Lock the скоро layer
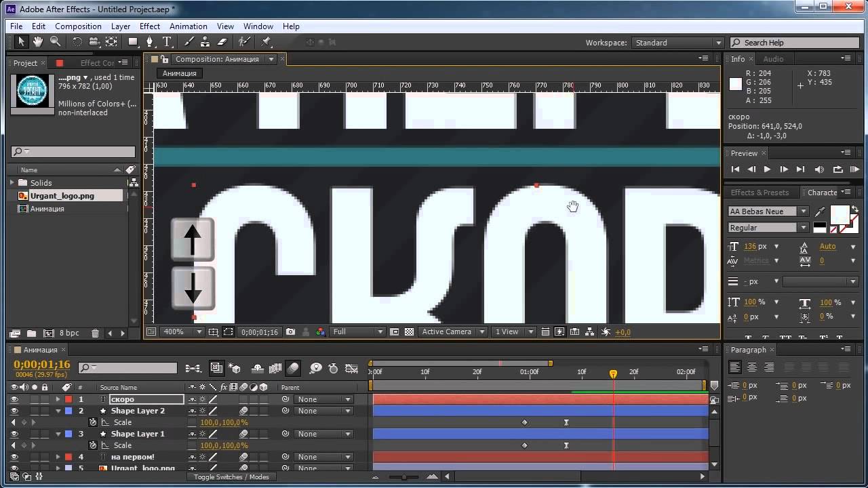 pos(45,399)
